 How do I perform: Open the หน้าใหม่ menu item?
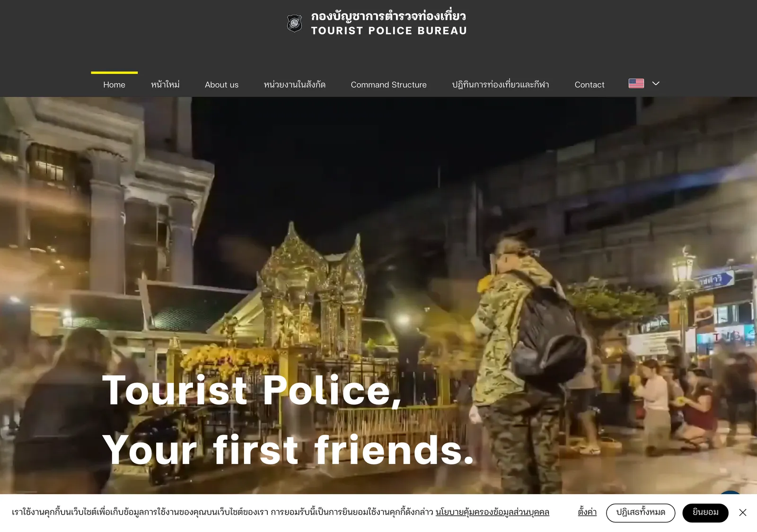coord(165,85)
